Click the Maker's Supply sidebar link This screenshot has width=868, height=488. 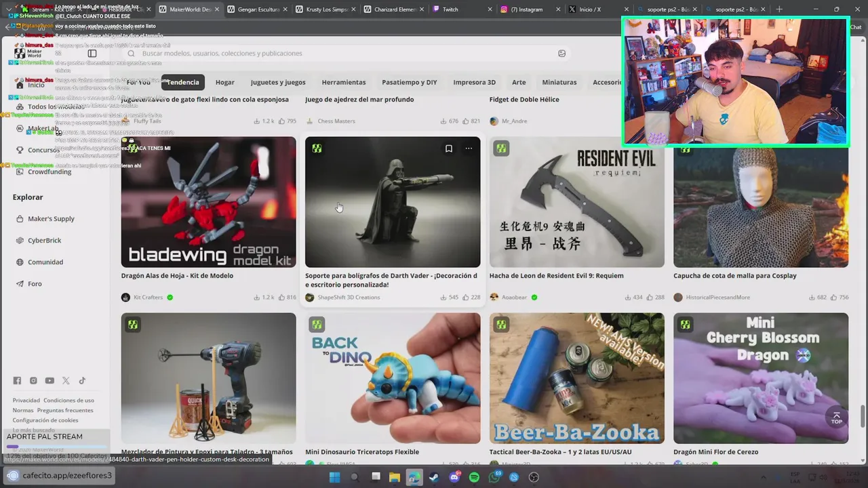click(51, 219)
